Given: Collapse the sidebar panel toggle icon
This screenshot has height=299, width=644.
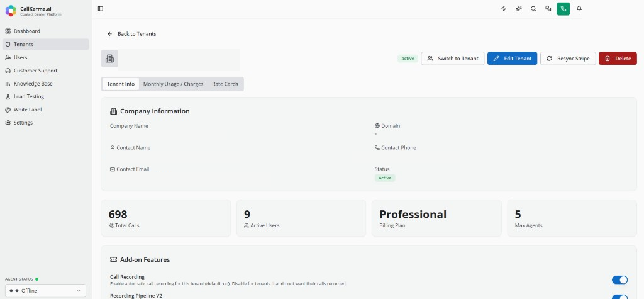Looking at the screenshot, I should [x=101, y=9].
